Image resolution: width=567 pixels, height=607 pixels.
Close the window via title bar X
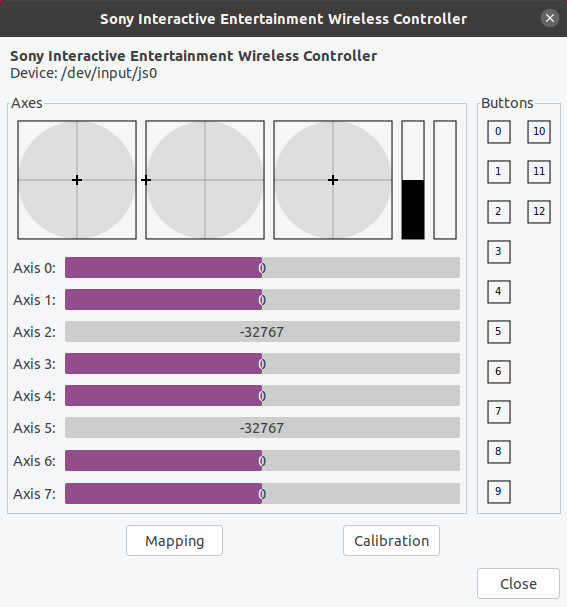[550, 18]
